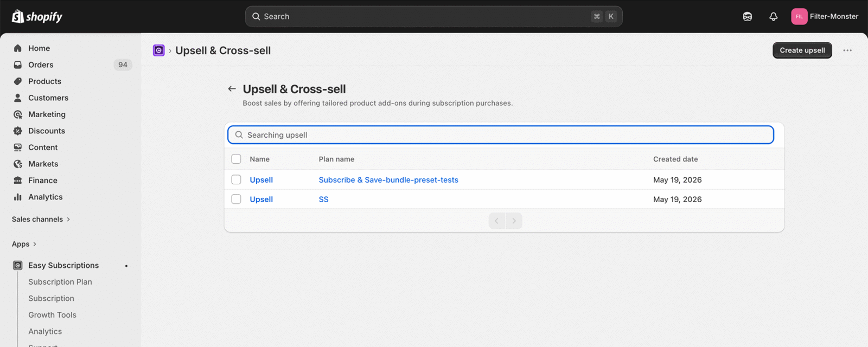The image size is (868, 347).
Task: Click Upsell & Cross-sell breadcrumb title
Action: 223,50
